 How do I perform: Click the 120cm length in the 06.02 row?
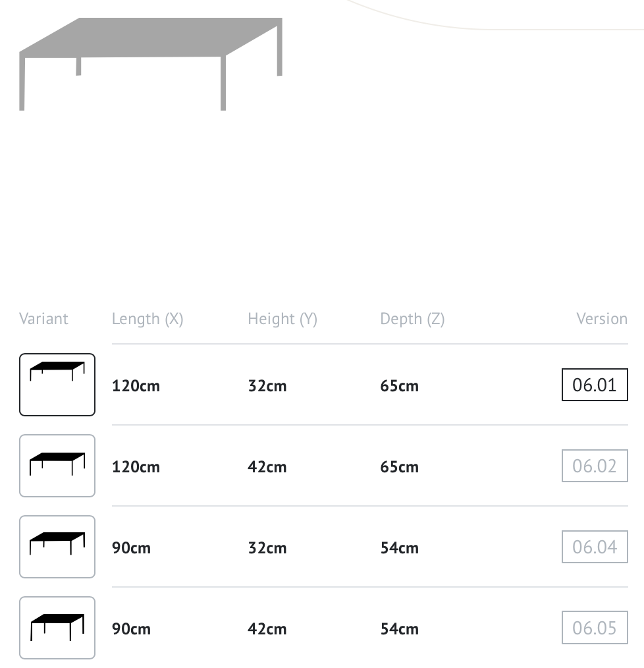[x=136, y=467]
